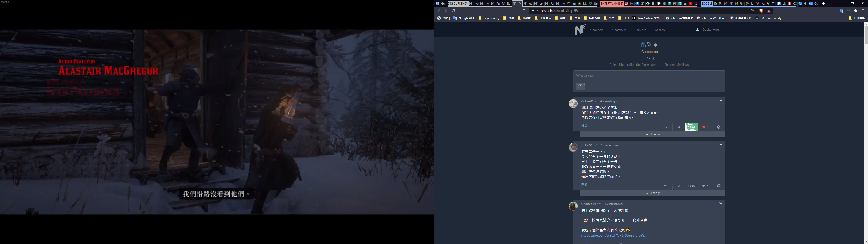
Task: Click the member count people icon
Action: click(x=654, y=58)
